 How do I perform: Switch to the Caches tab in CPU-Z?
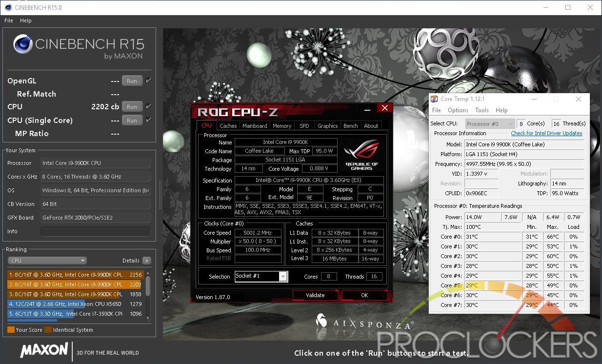click(x=228, y=126)
